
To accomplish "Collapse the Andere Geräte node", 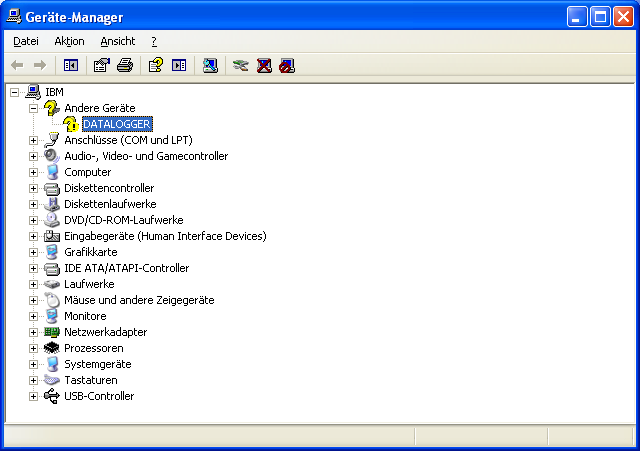I will (33, 108).
